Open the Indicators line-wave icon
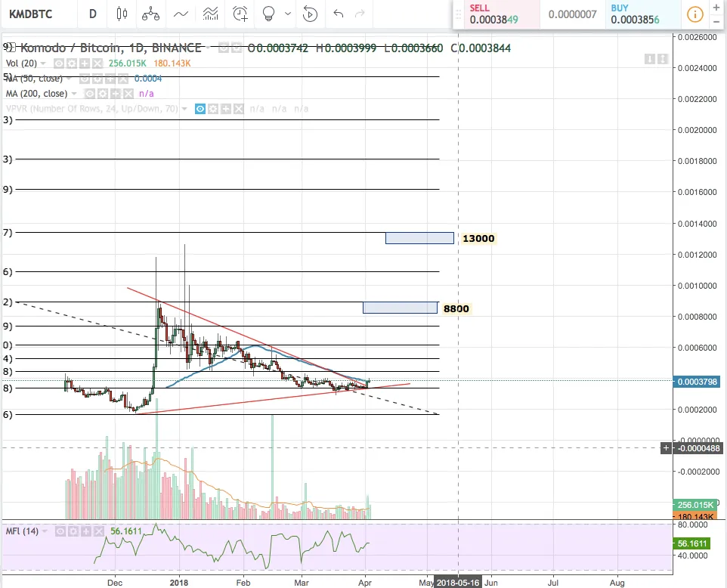727x588 pixels. [x=181, y=14]
